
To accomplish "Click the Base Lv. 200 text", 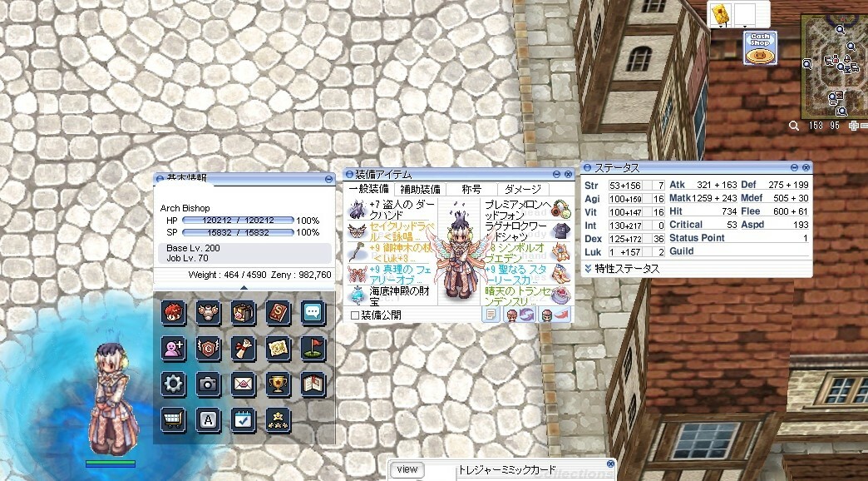I will tap(193, 248).
